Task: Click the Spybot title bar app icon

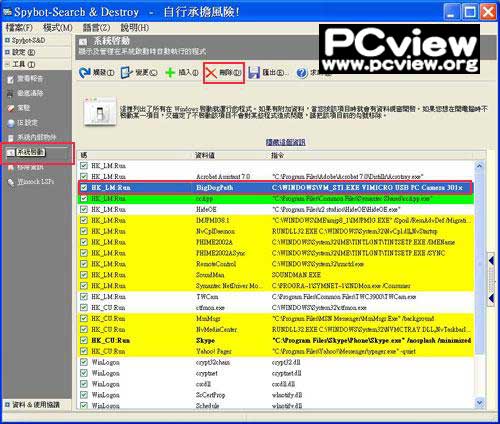Action: pos(7,12)
